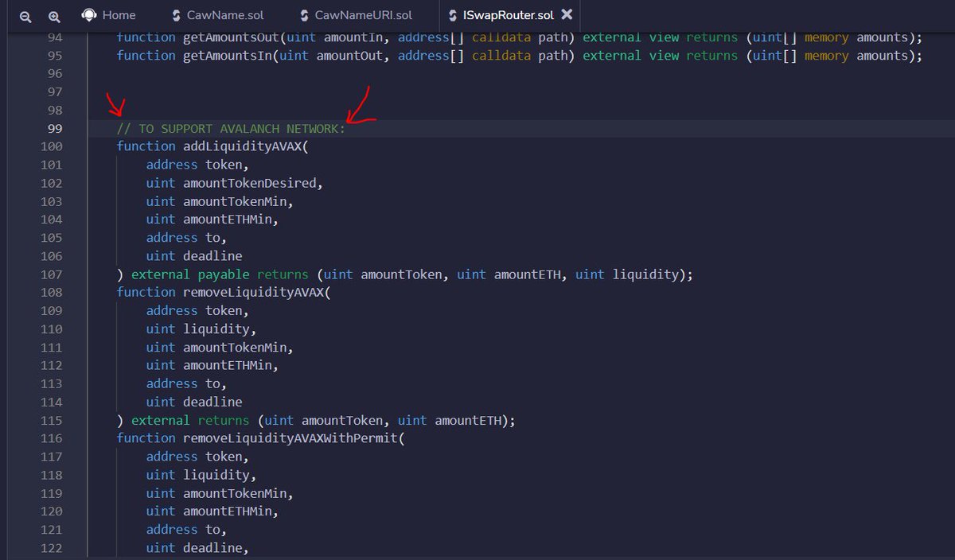Click getAmountsIn on line 95
Image resolution: width=955 pixels, height=560 pixels.
tap(227, 56)
